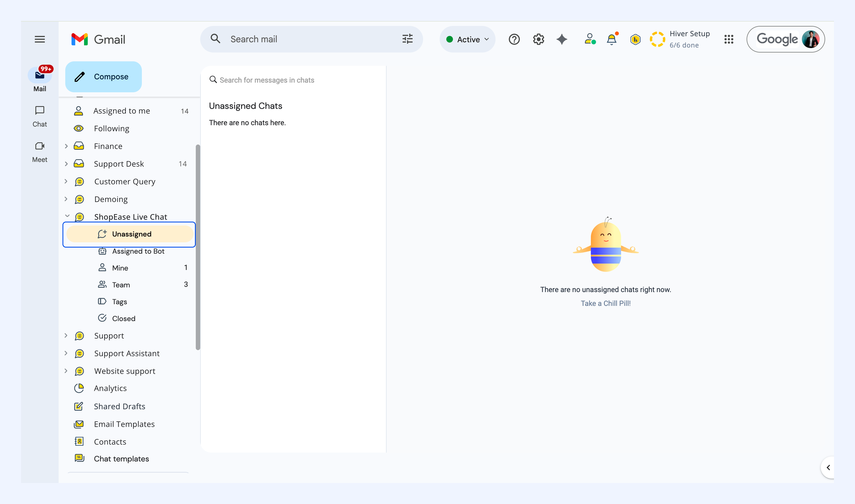This screenshot has height=504, width=855.
Task: Expand the Finance shared mailbox
Action: pyautogui.click(x=66, y=146)
